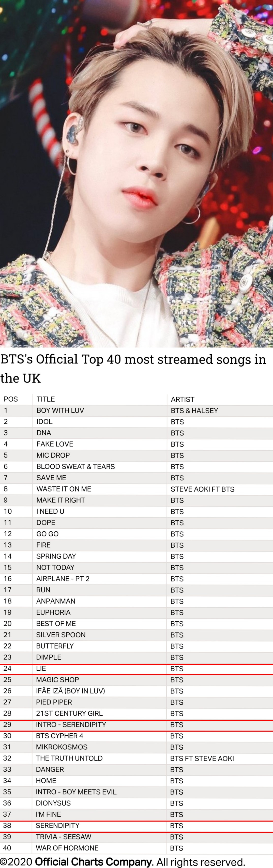Select the AIRPLANE - PT 2 entry
The image size is (273, 868).
63,579
